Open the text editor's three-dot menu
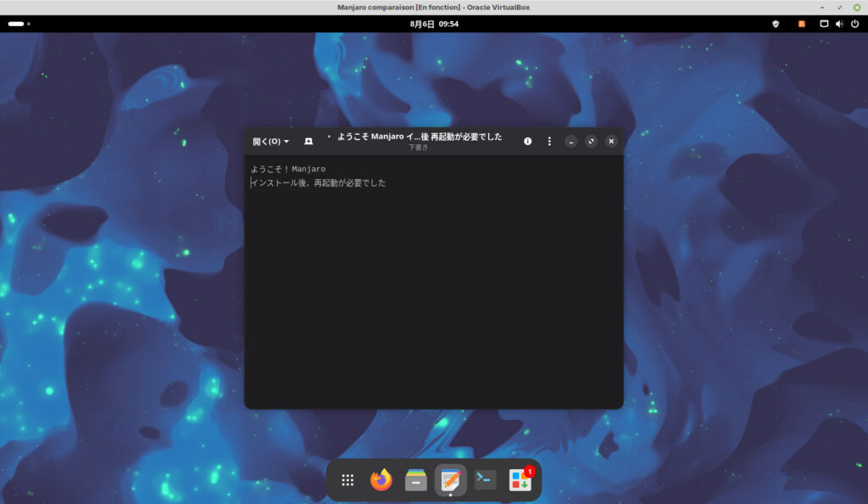The height and width of the screenshot is (504, 868). [549, 141]
